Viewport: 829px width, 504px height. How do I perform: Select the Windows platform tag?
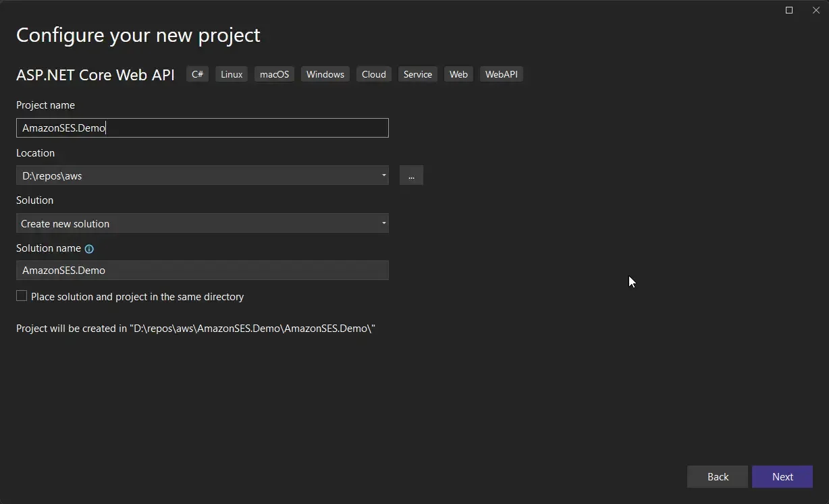tap(325, 74)
